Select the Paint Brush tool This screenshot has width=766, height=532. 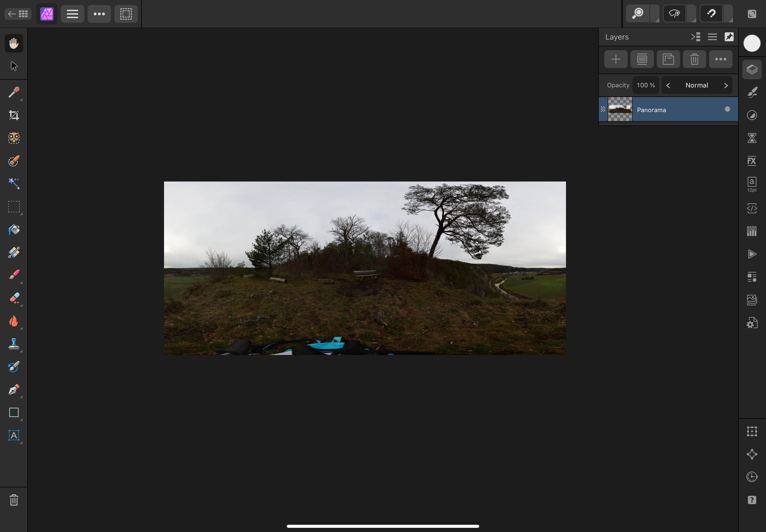tap(14, 275)
